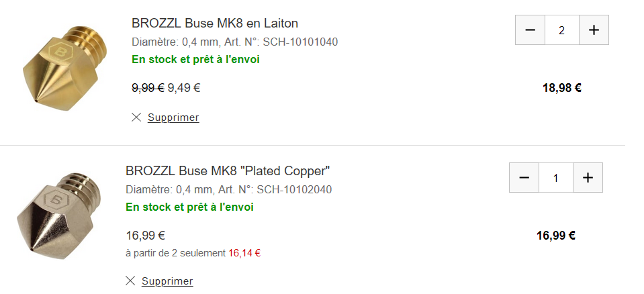Focus the Plated Copper quantity field showing 1

[555, 178]
